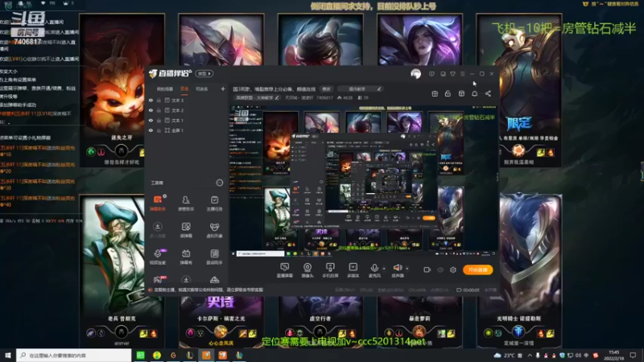Add a 摄像头 camera source
Viewport: 644px width, 362px height.
tap(308, 270)
